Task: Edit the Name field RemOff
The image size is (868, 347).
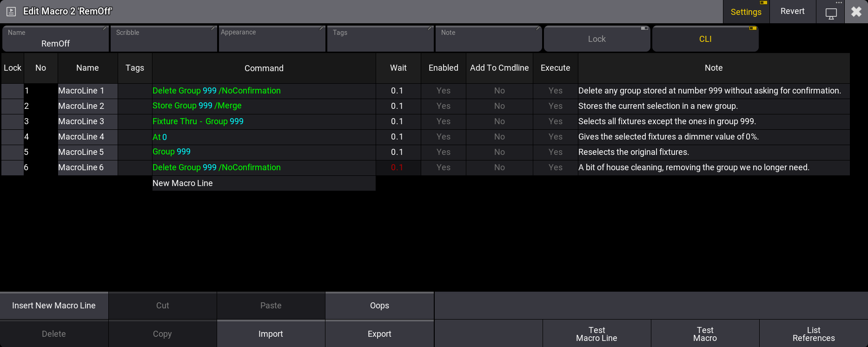Action: point(55,39)
